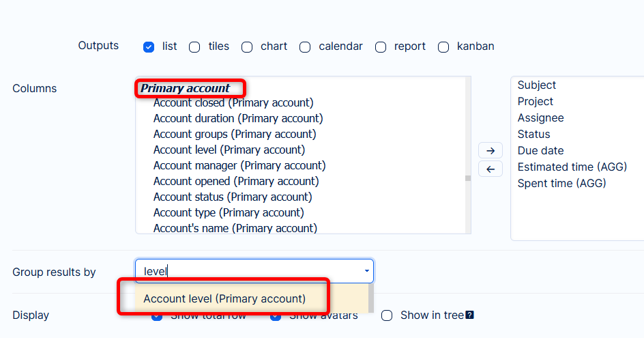The width and height of the screenshot is (644, 338).
Task: Tick the calendar output checkbox
Action: (305, 47)
